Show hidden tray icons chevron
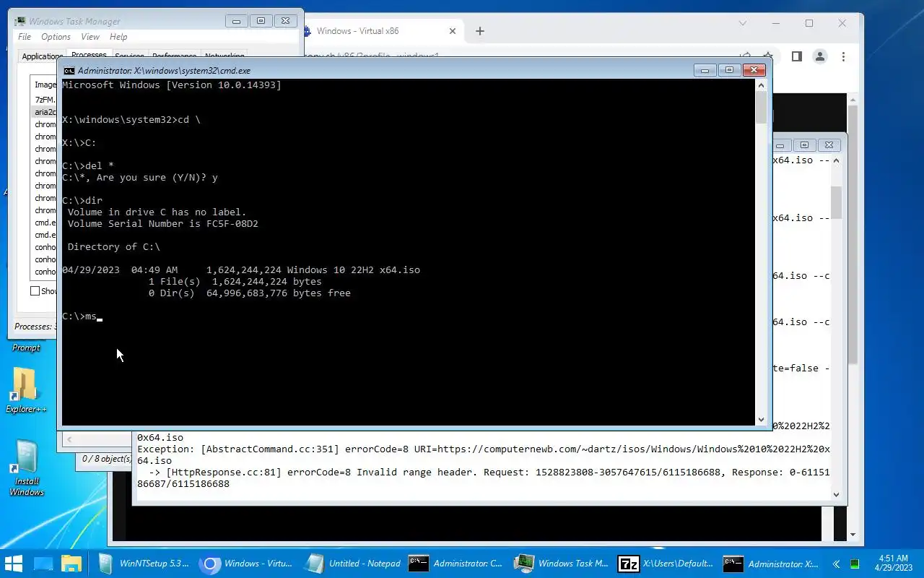This screenshot has height=578, width=924. 836,564
